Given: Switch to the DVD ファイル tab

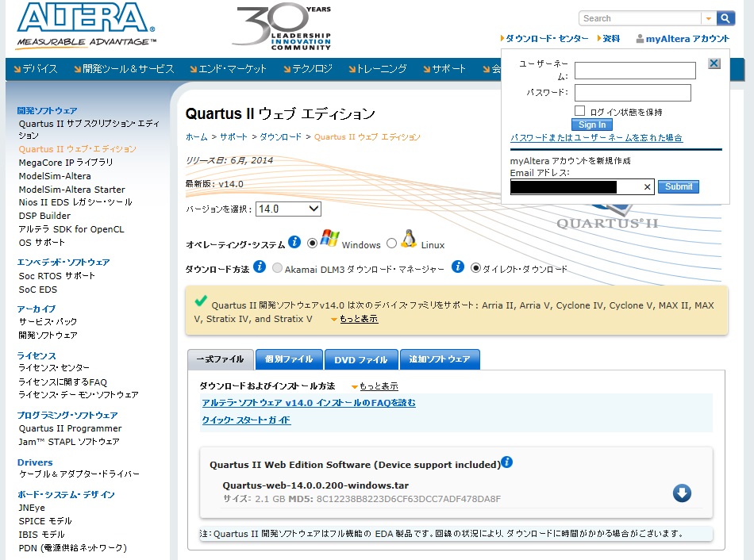Looking at the screenshot, I should [x=360, y=359].
